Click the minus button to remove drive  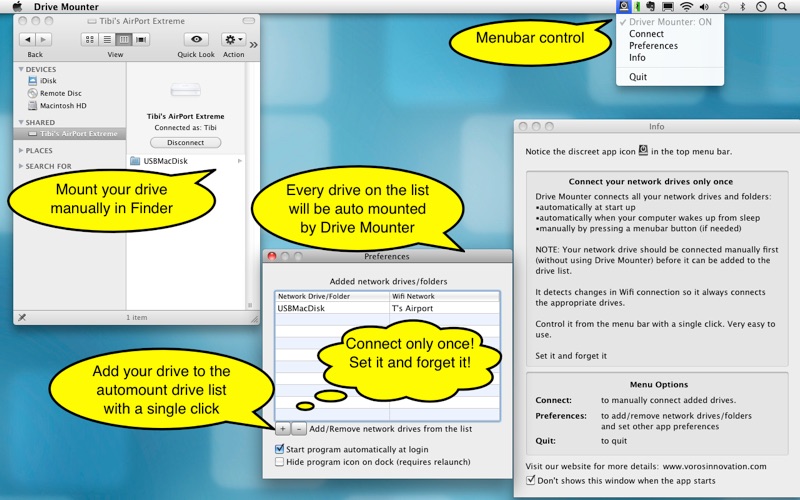point(299,428)
